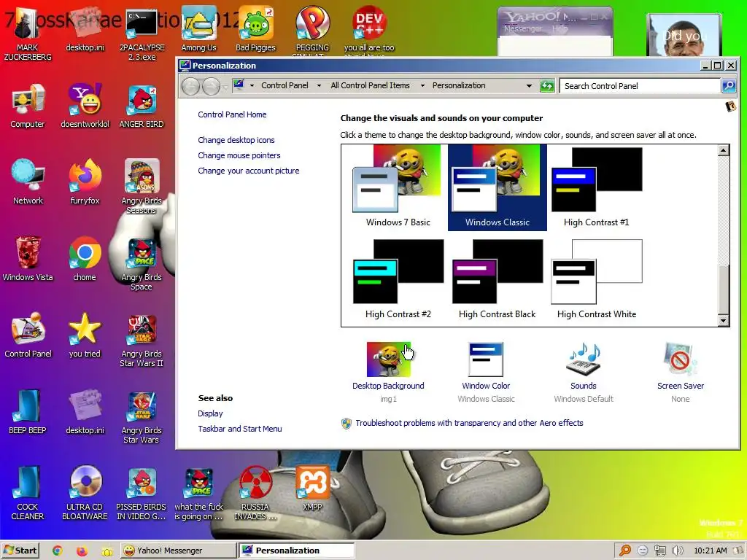Click the search magnifier button in Control Panel
Viewport: 747px width, 560px height.
click(729, 86)
